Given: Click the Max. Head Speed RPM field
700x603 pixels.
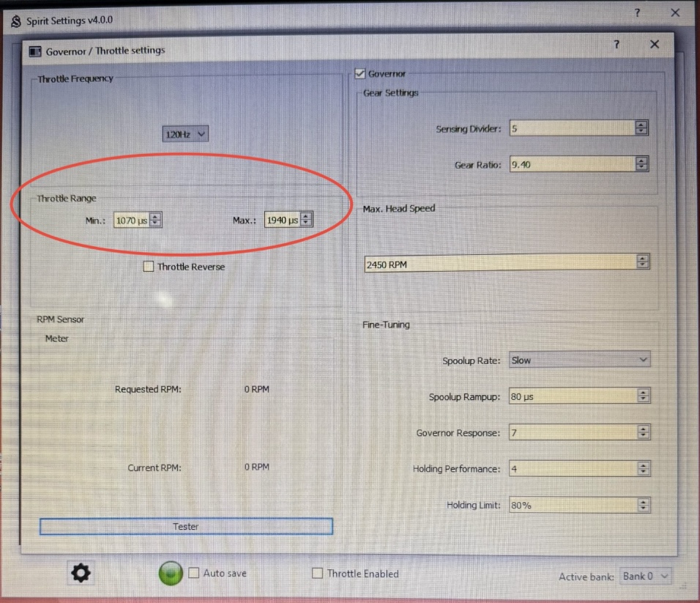Looking at the screenshot, I should tap(499, 264).
